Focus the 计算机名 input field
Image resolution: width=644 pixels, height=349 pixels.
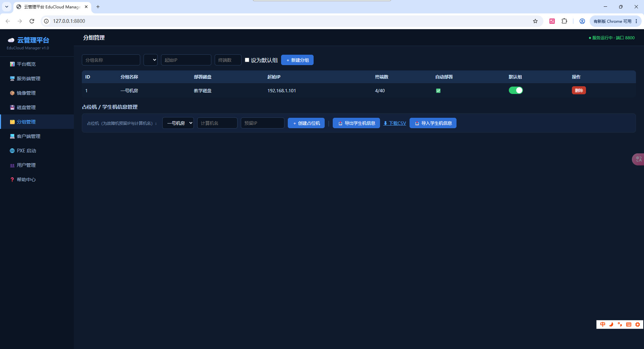(217, 123)
